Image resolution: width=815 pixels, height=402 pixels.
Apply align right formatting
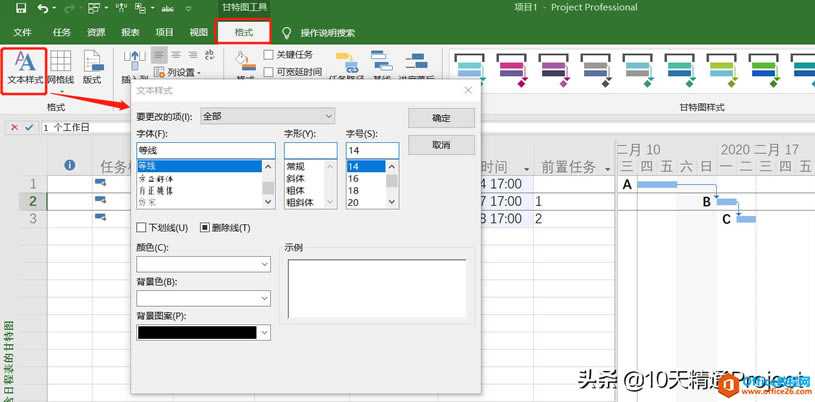[193, 55]
